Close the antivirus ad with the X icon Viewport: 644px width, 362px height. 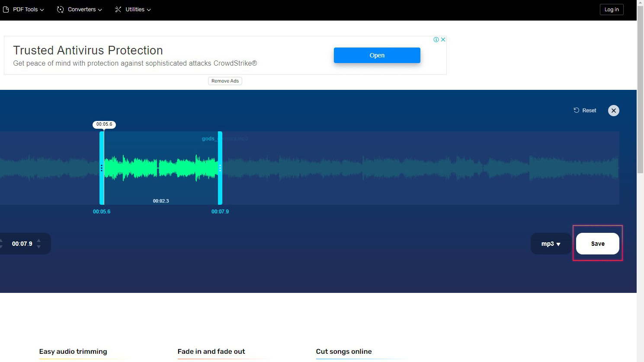click(443, 40)
